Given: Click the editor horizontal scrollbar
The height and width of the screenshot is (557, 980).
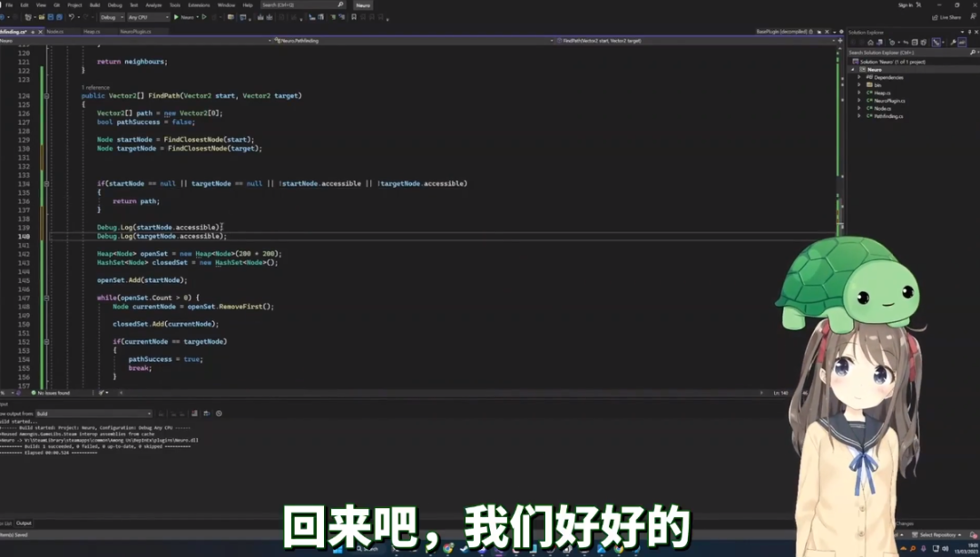Looking at the screenshot, I should point(441,393).
